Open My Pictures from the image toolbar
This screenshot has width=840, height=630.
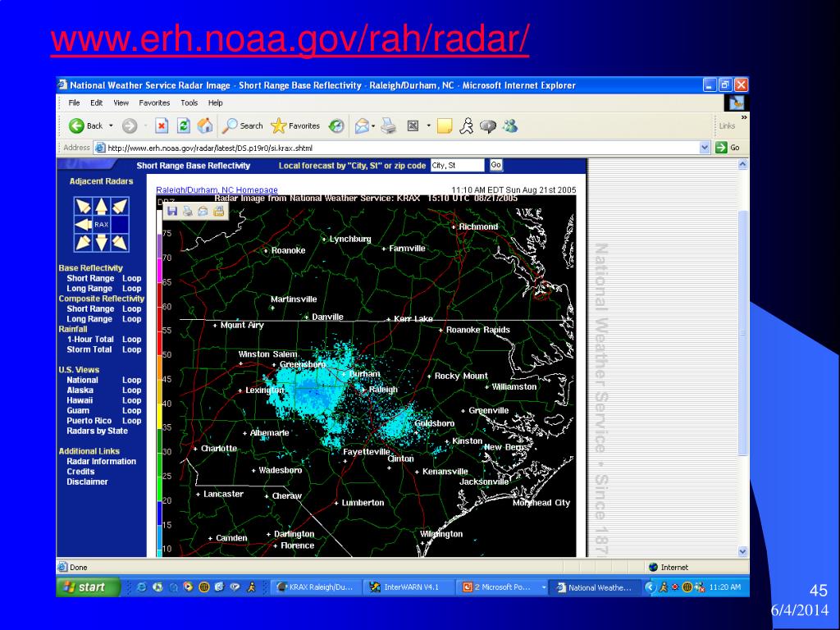pyautogui.click(x=218, y=211)
